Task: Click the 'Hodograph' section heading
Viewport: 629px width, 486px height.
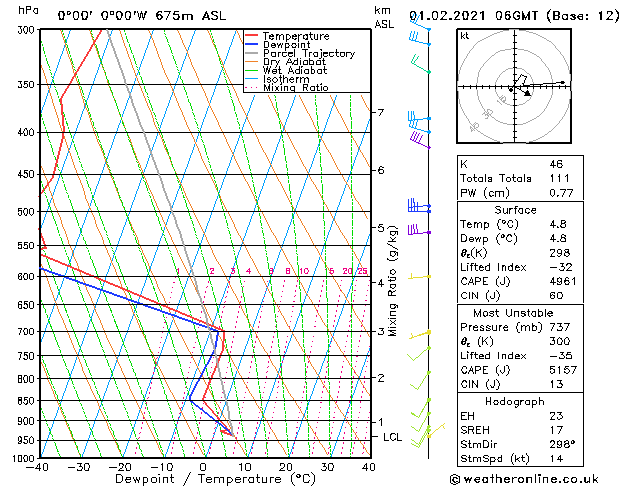Action: pos(515,401)
